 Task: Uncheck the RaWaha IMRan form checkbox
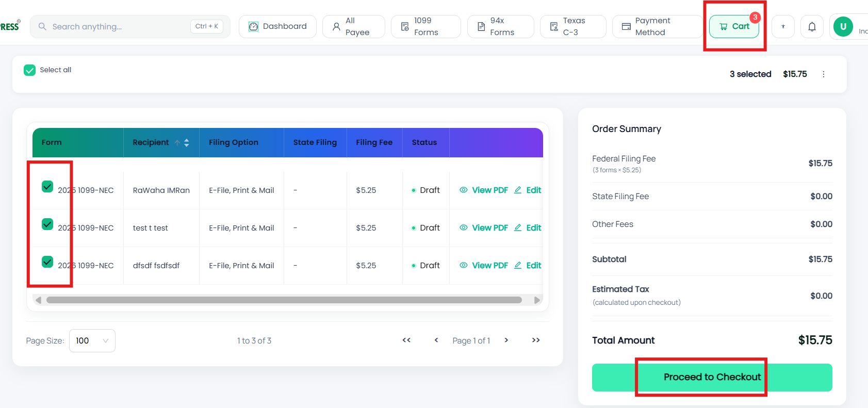[47, 187]
